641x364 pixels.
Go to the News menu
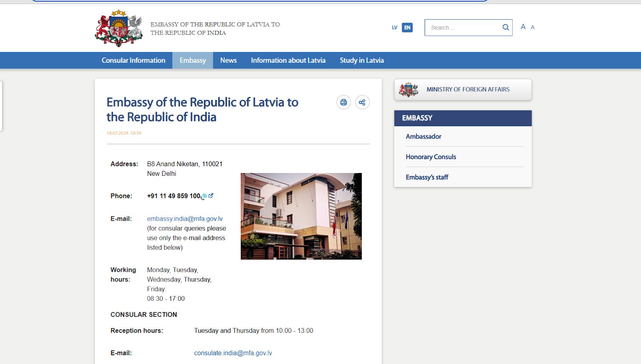(228, 60)
